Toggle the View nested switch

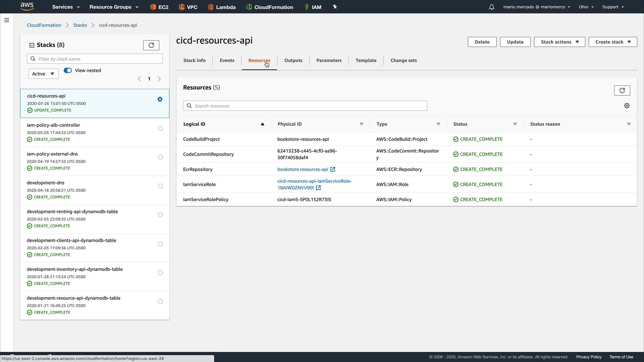click(x=68, y=70)
